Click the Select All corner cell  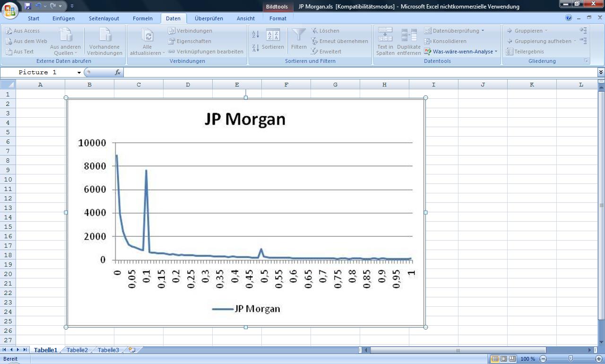tap(8, 85)
